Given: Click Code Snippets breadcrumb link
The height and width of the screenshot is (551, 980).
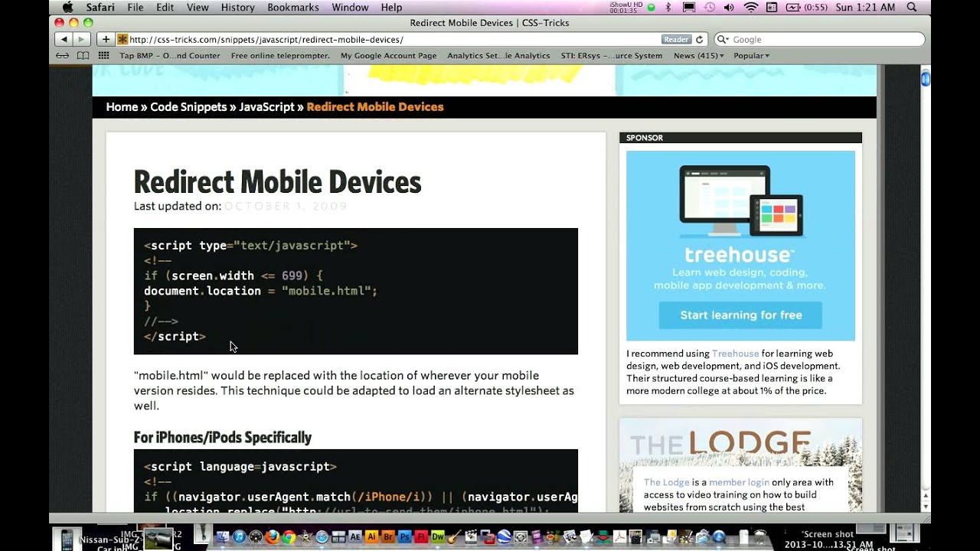Looking at the screenshot, I should click(x=188, y=107).
